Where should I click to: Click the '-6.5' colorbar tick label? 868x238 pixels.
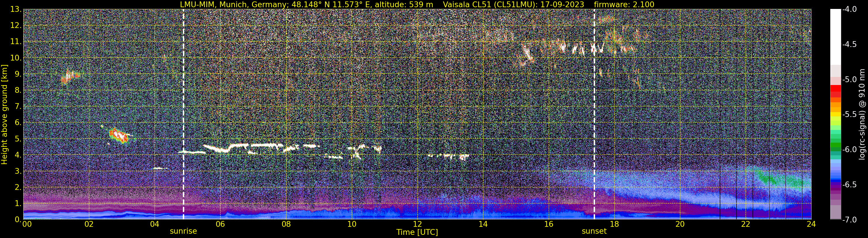click(849, 185)
